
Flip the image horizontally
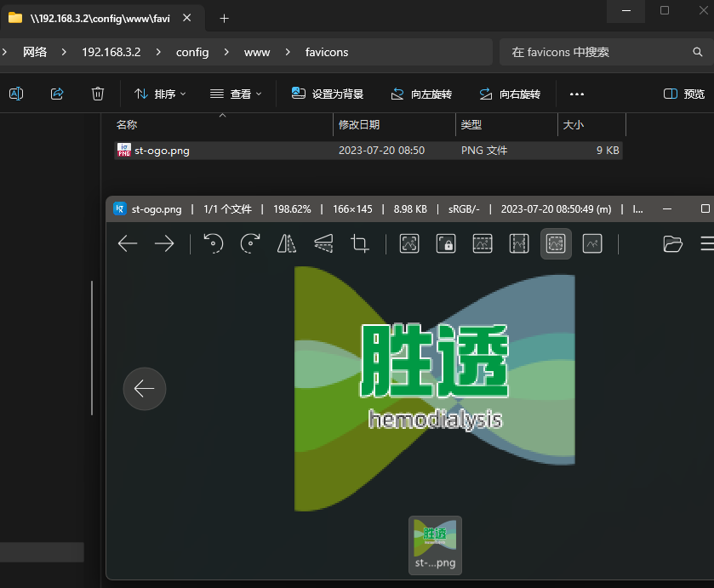287,244
